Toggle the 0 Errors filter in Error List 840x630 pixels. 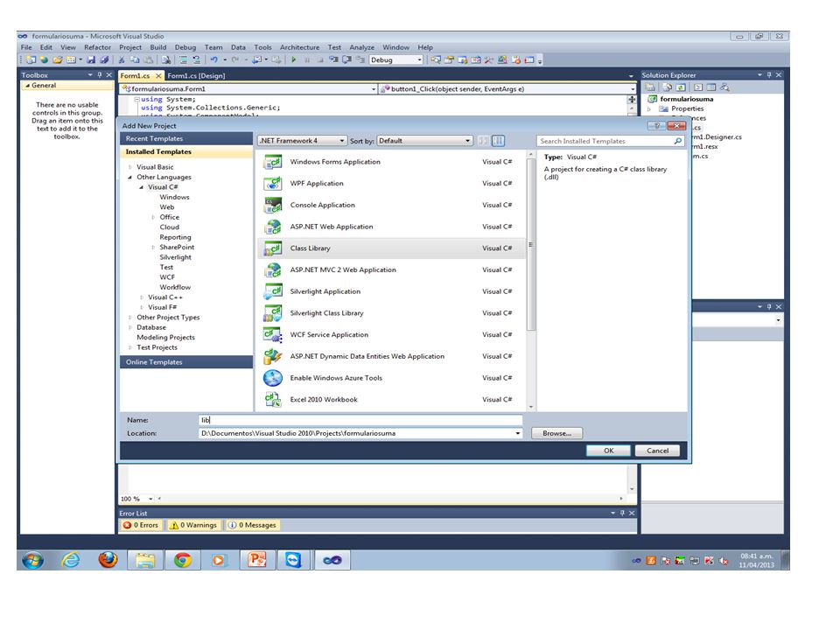(x=141, y=526)
